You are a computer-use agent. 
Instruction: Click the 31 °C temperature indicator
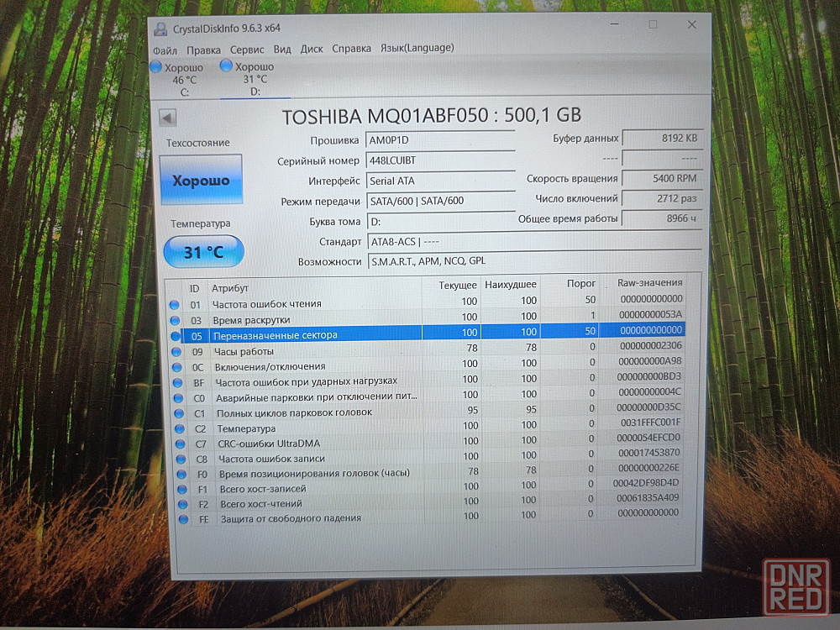coord(203,252)
